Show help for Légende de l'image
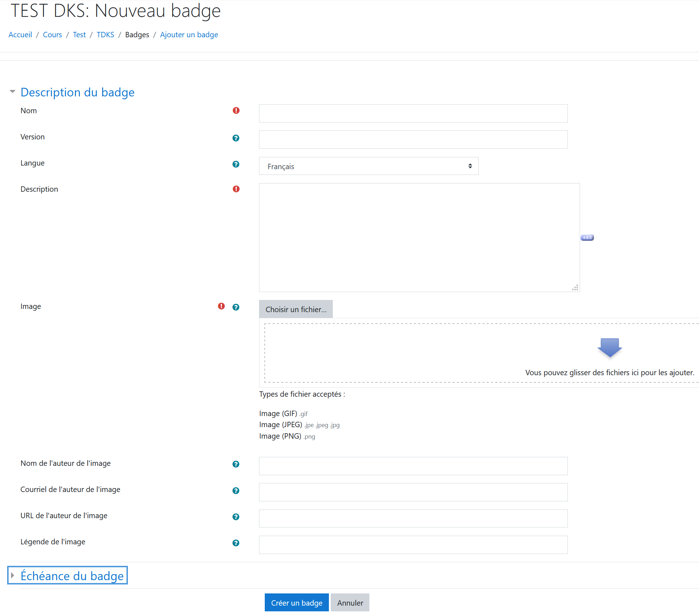 click(x=236, y=543)
